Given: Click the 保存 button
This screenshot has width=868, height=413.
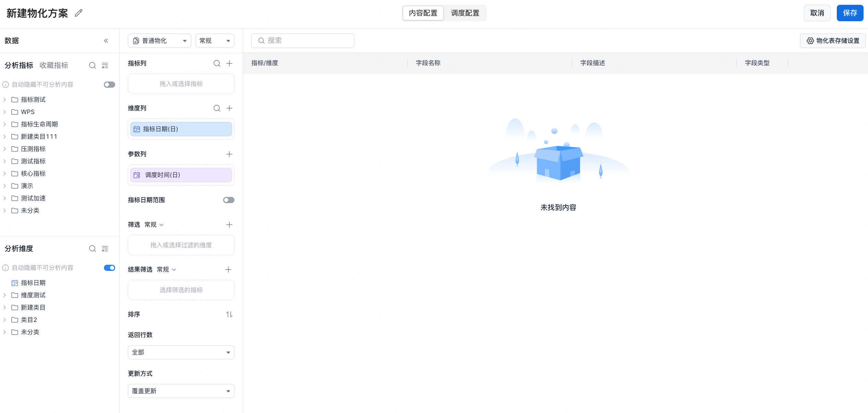Looking at the screenshot, I should tap(849, 13).
